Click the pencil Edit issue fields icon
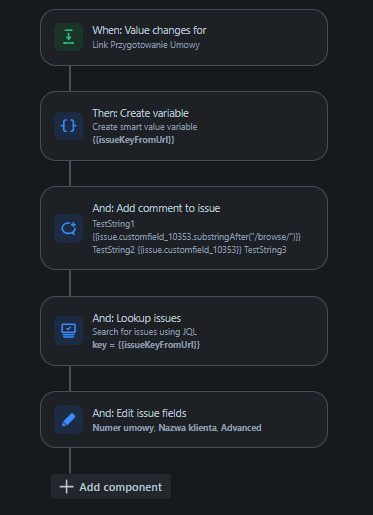Viewport: 373px width, 515px height. click(x=69, y=420)
